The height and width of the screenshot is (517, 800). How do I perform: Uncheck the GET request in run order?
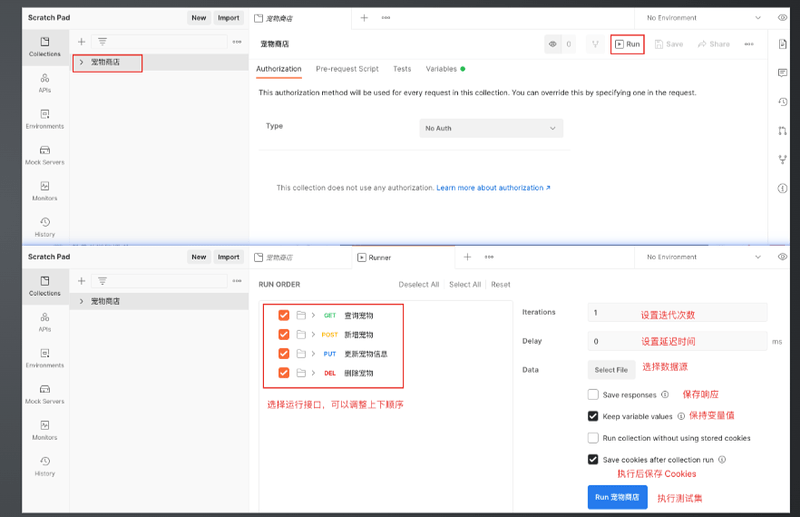pyautogui.click(x=284, y=315)
